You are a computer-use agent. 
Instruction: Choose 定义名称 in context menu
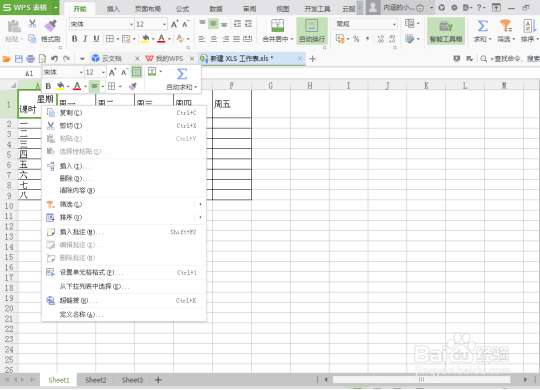coord(124,314)
